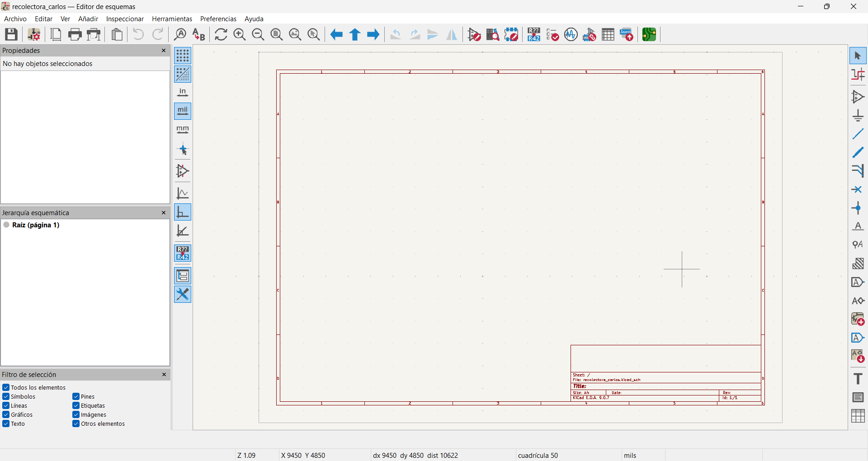The height and width of the screenshot is (461, 868).
Task: Open the Inspeccionar menu
Action: tap(125, 19)
